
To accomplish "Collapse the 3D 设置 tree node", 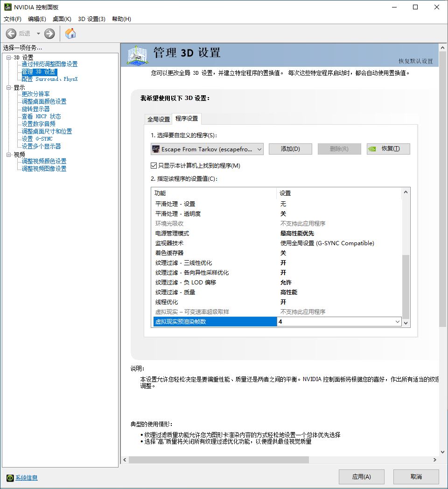I will [x=8, y=57].
